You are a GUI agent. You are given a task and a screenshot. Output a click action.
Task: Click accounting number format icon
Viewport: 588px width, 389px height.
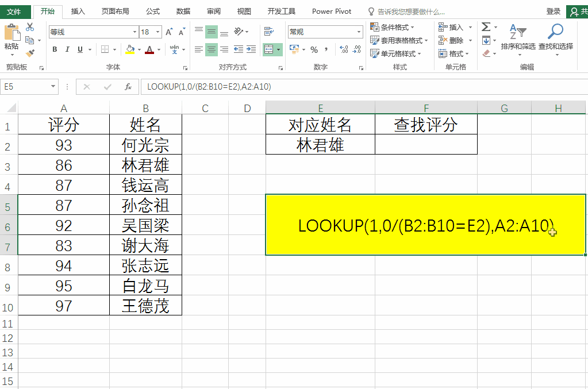click(x=294, y=49)
